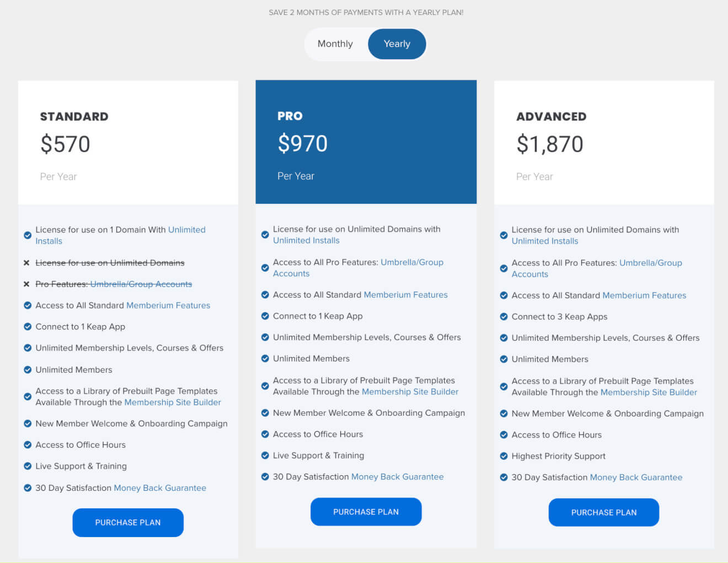Click checkmark beside Access to Office Hours in Advanced
The width and height of the screenshot is (728, 563).
click(x=504, y=434)
